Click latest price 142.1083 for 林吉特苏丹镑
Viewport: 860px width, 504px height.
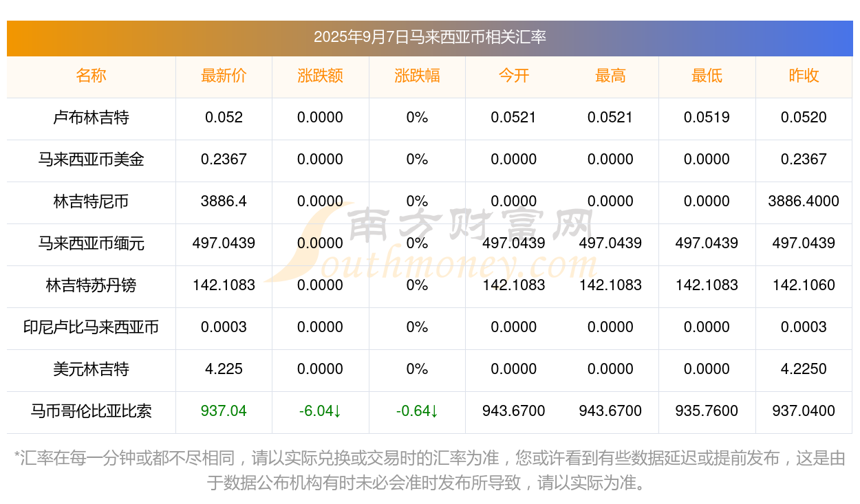(x=224, y=285)
